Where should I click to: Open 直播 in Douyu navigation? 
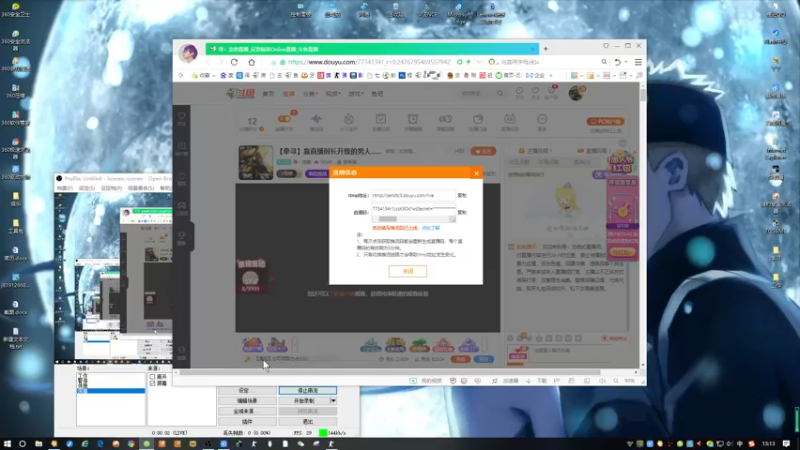(x=289, y=94)
